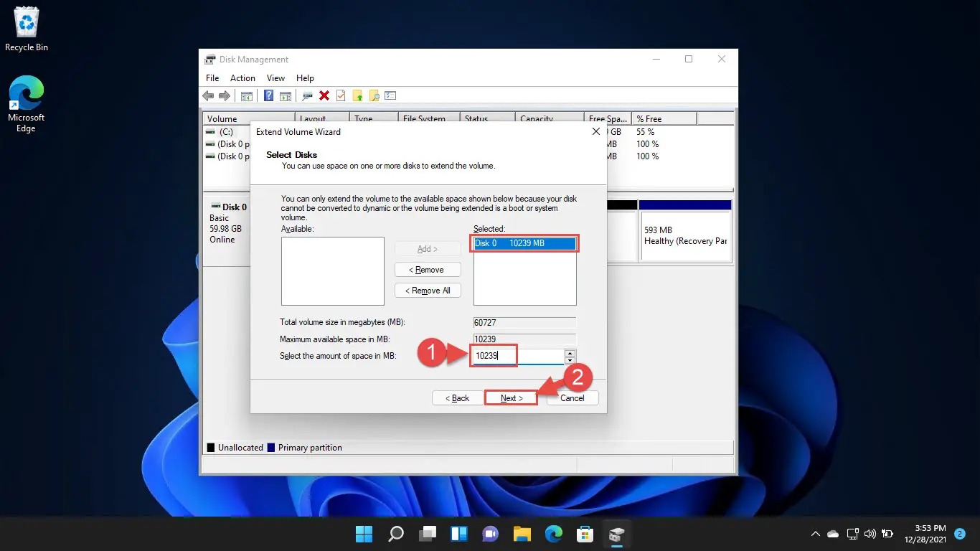Show hidden system tray icons
980x551 pixels.
click(x=815, y=534)
